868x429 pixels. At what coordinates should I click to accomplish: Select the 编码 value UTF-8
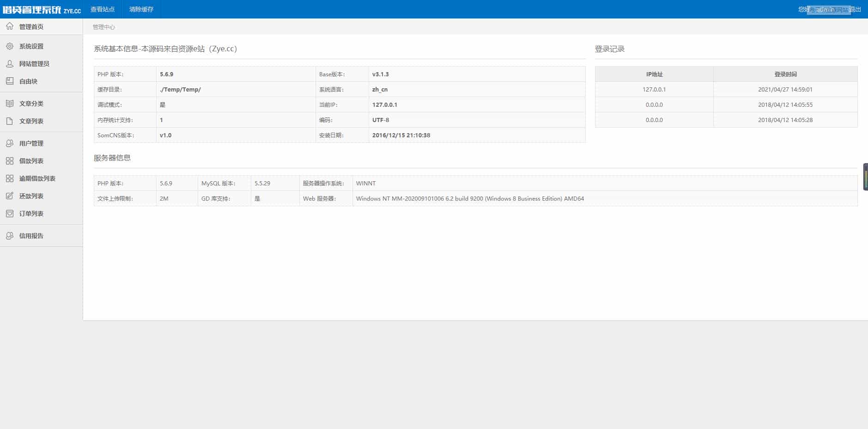[x=381, y=120]
